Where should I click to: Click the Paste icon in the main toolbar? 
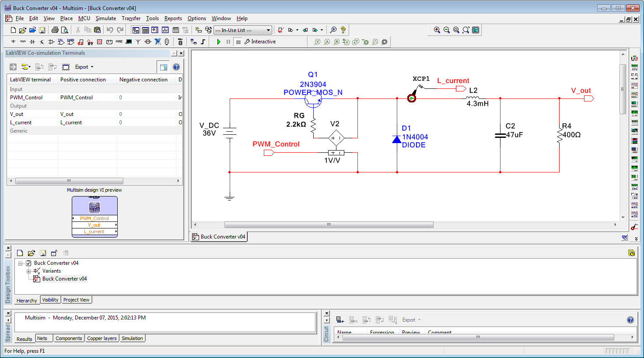click(x=98, y=30)
